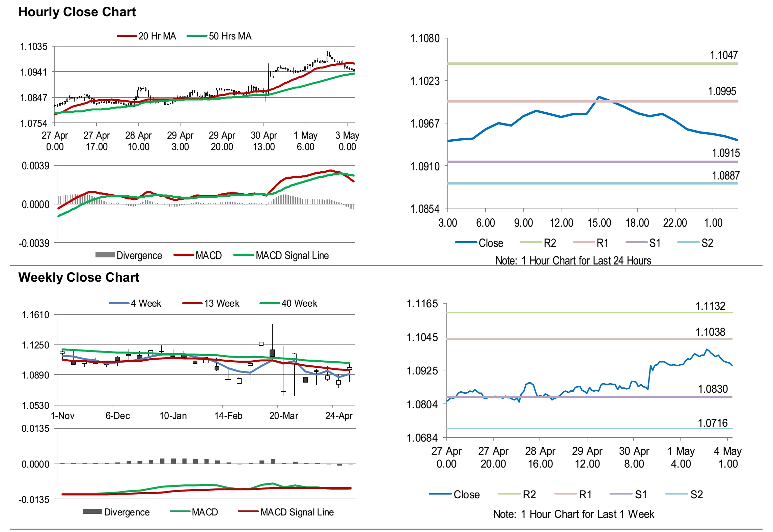Click the 1 Hour Chart for Last 1 Week note
Screen dimensions: 773x532
tap(573, 514)
